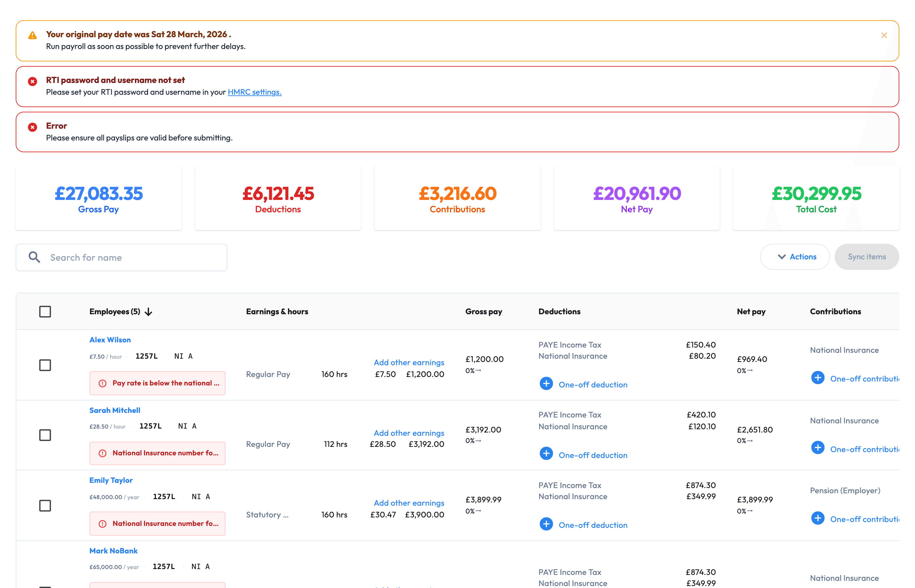Click the search magnifier icon
This screenshot has height=588, width=915.
[34, 257]
